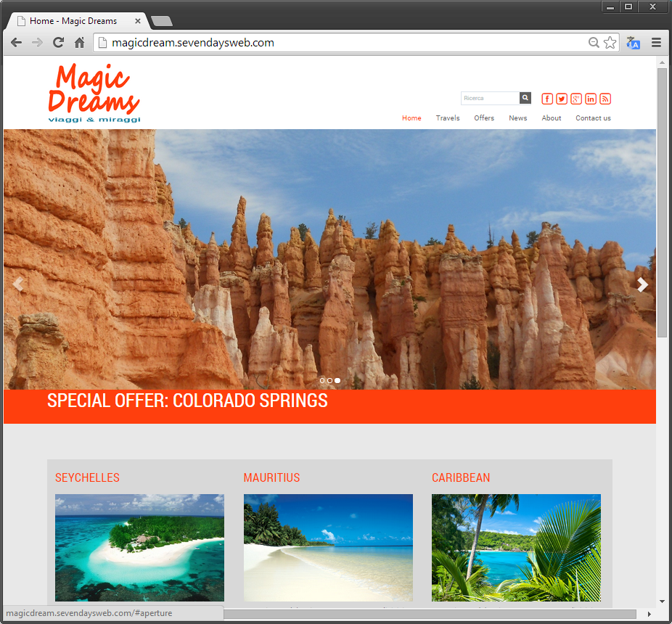The image size is (672, 624).
Task: Open the Facebook social icon
Action: pyautogui.click(x=547, y=99)
